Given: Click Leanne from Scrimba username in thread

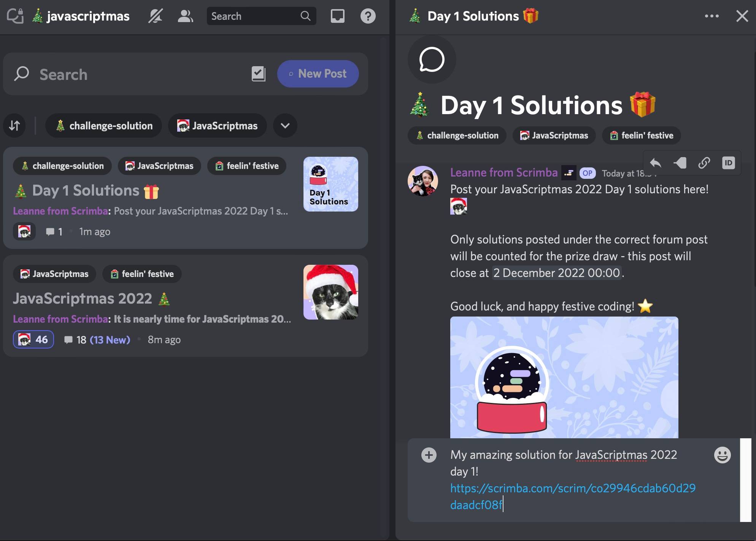Looking at the screenshot, I should (x=504, y=173).
